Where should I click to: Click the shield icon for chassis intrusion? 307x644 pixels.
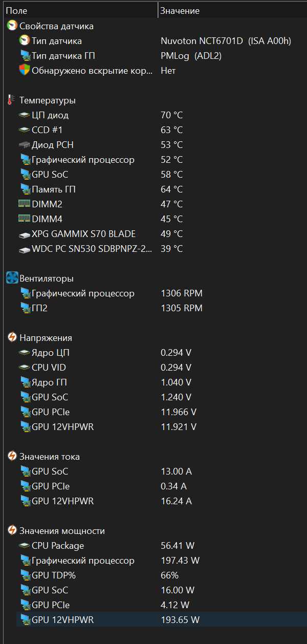[24, 71]
